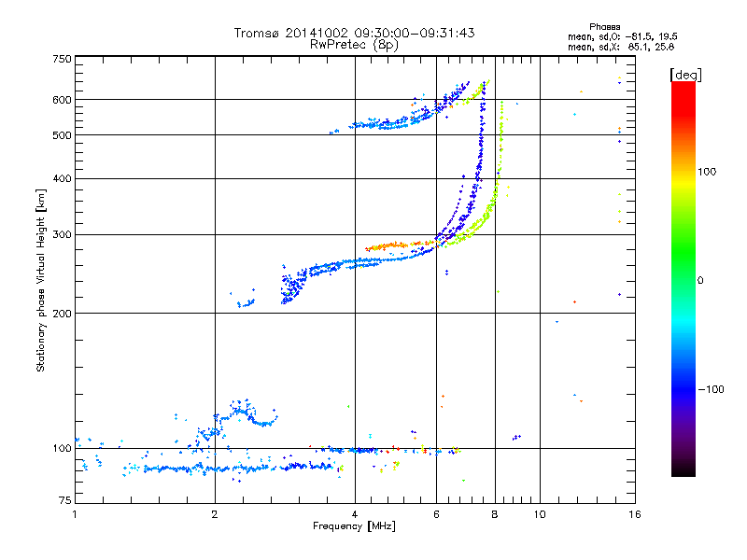Image resolution: width=747 pixels, height=560 pixels.
Task: Click the '600' height axis label
Action: coord(62,100)
